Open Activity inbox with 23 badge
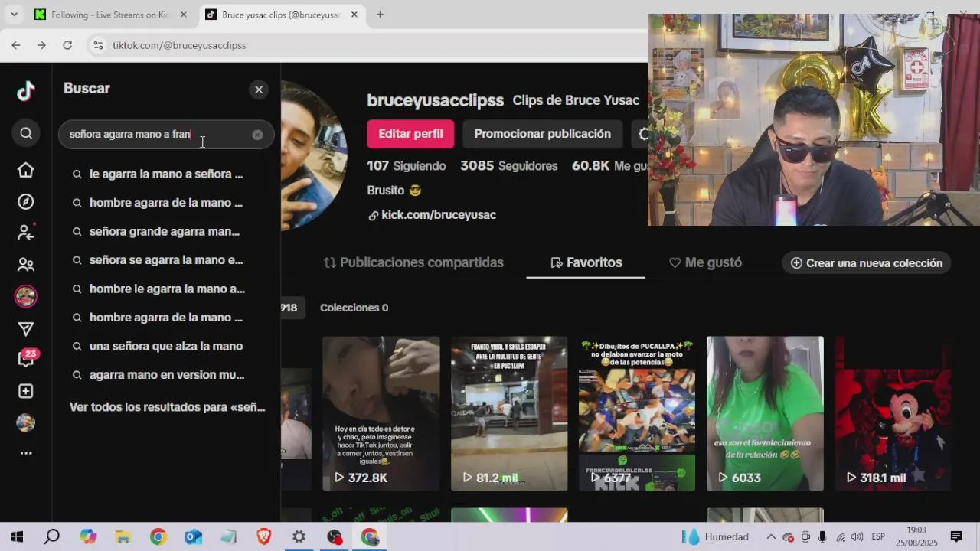Image resolution: width=980 pixels, height=551 pixels. (26, 359)
